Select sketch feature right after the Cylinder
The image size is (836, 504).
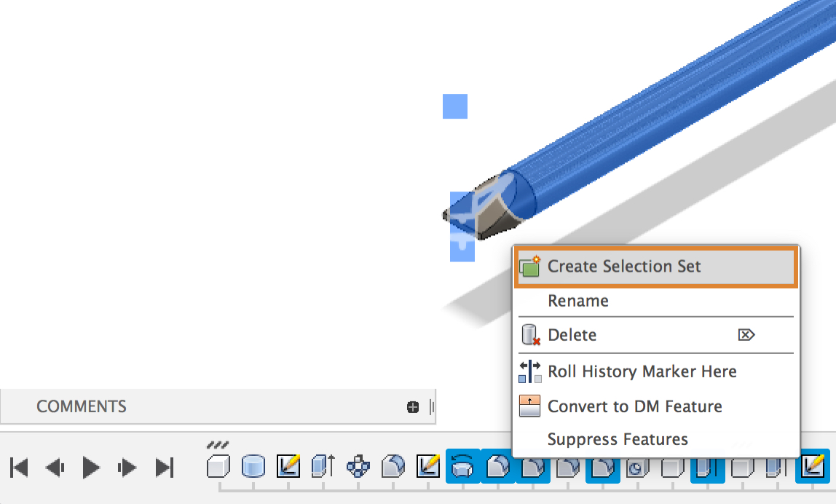point(288,467)
